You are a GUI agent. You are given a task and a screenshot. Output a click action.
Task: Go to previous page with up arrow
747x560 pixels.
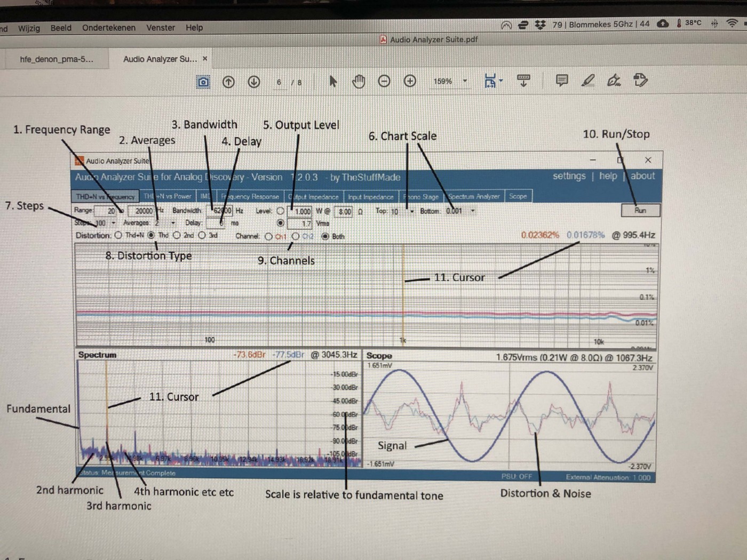(x=228, y=82)
